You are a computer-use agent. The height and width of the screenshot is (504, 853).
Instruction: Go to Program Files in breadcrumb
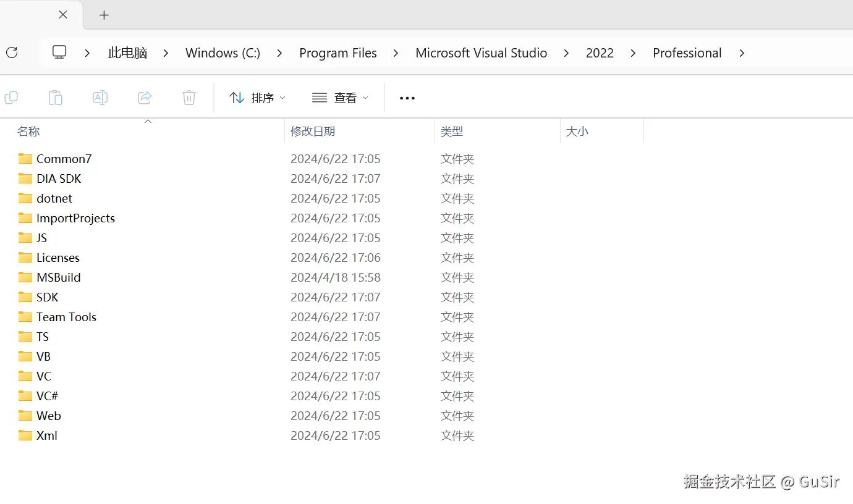point(338,53)
